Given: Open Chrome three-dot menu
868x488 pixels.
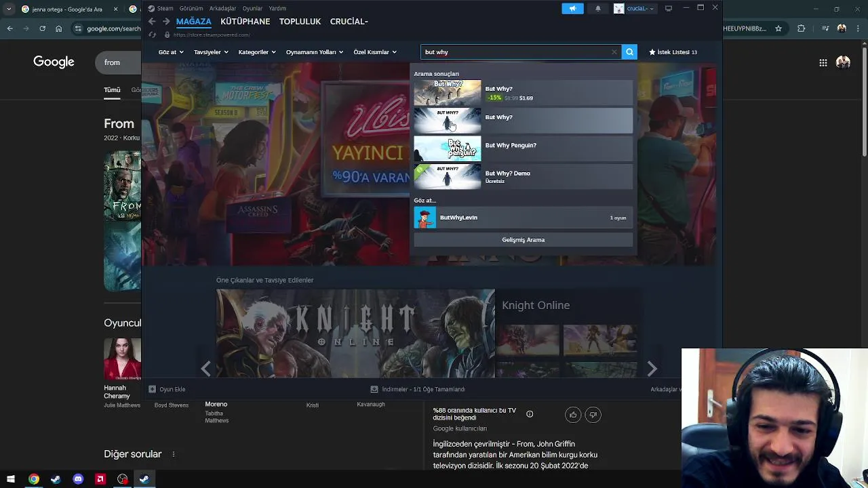Looking at the screenshot, I should pyautogui.click(x=858, y=28).
